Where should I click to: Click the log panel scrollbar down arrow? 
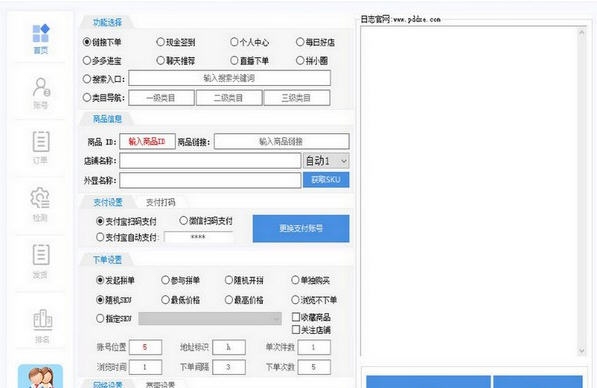pos(581,351)
